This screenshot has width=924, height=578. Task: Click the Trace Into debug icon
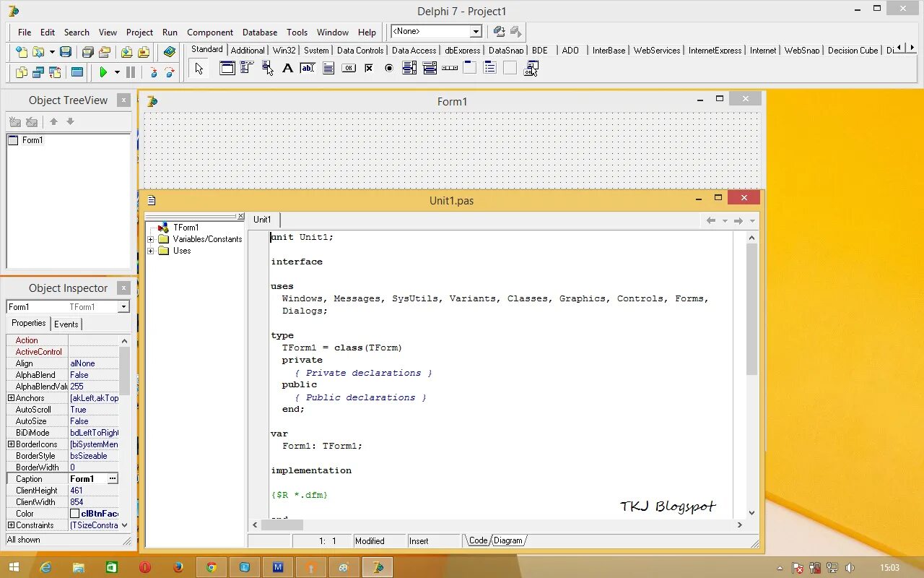pos(153,72)
